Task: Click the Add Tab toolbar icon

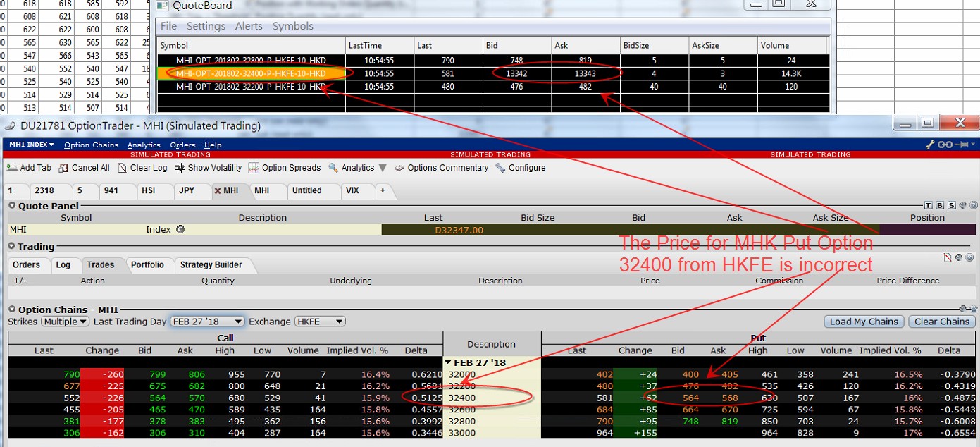Action: [11, 168]
